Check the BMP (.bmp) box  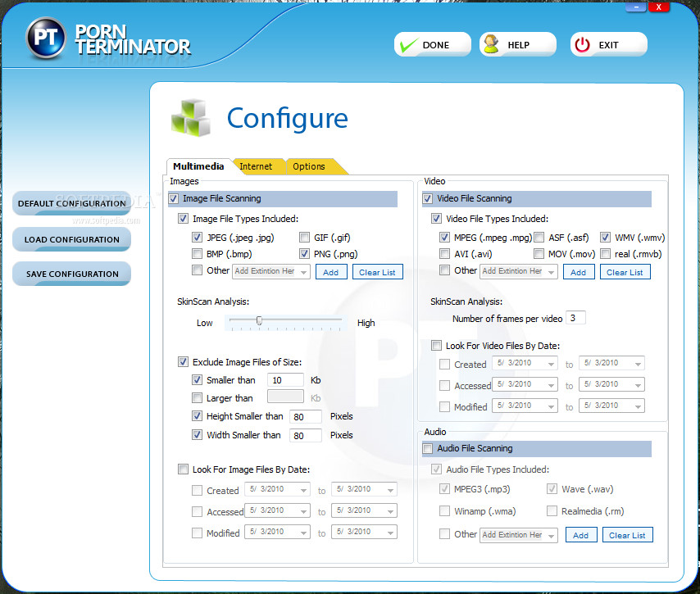coord(197,254)
